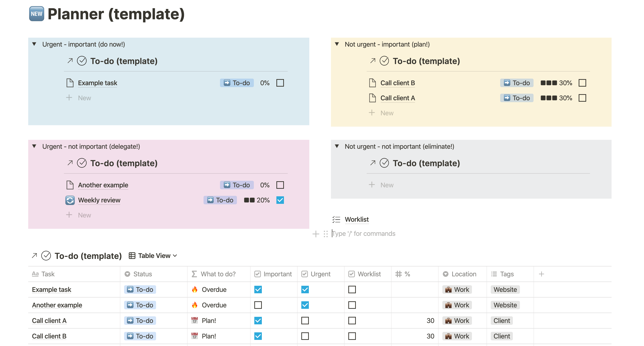Screen dimensions: 644x346
Task: Open To-do (template) in the Urgent-important quadrant
Action: (124, 61)
